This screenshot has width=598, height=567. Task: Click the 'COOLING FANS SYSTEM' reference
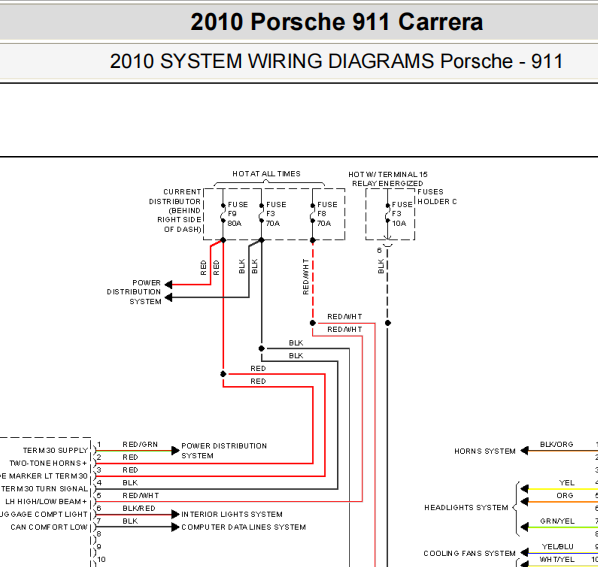[x=469, y=553]
